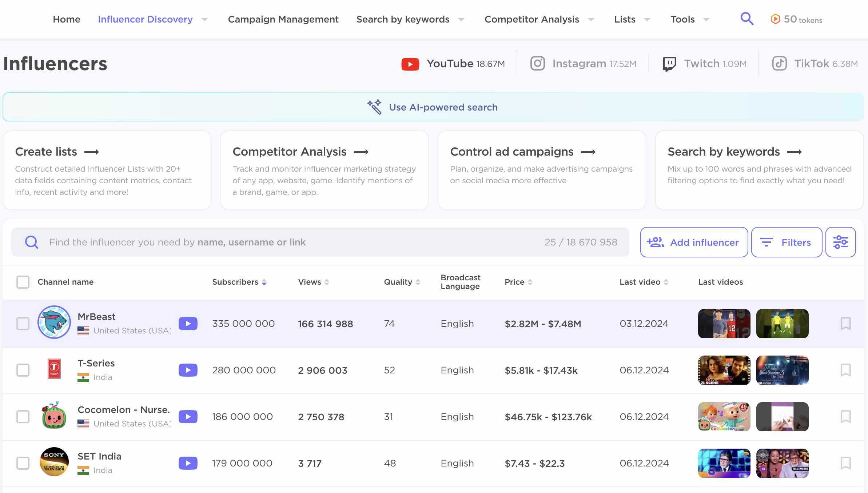The height and width of the screenshot is (493, 868).
Task: Go to Home in the navigation
Action: 67,19
